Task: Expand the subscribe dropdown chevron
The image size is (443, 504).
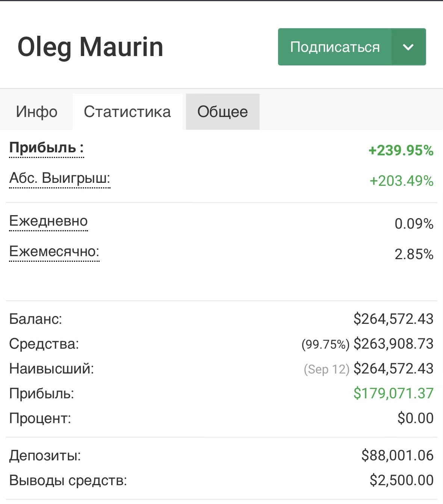Action: pyautogui.click(x=408, y=47)
